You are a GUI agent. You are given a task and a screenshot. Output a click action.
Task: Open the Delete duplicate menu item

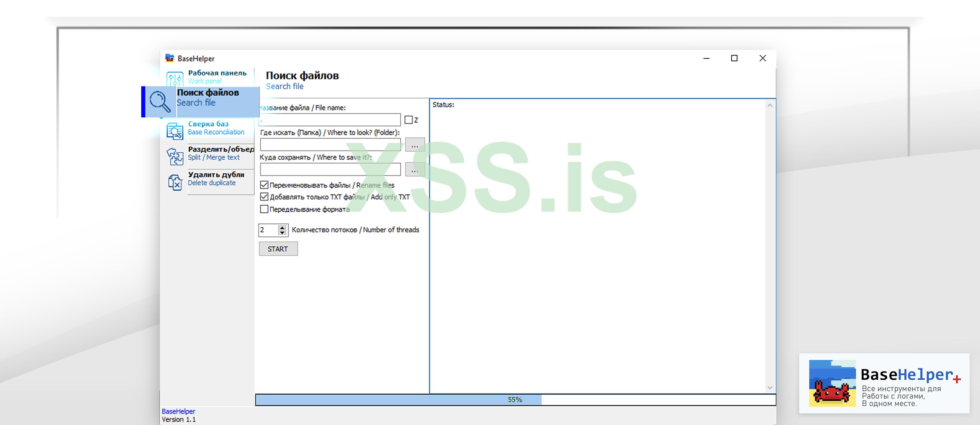point(216,178)
